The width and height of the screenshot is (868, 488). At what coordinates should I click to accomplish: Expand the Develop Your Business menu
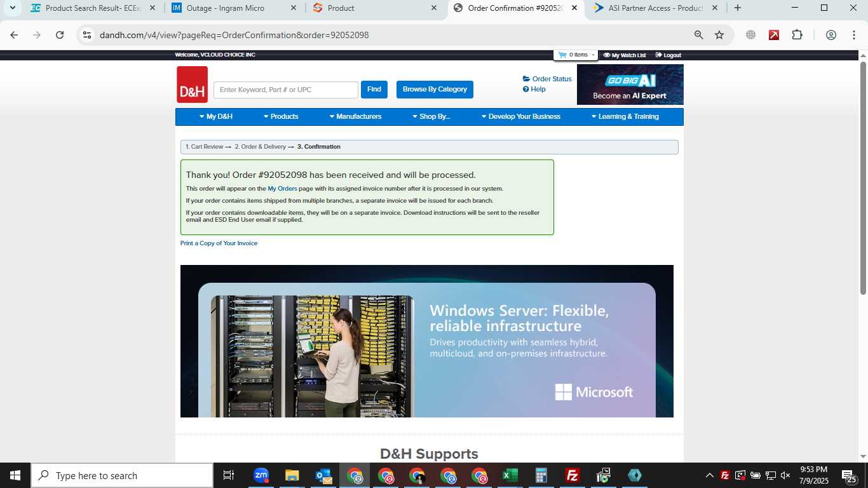click(520, 117)
